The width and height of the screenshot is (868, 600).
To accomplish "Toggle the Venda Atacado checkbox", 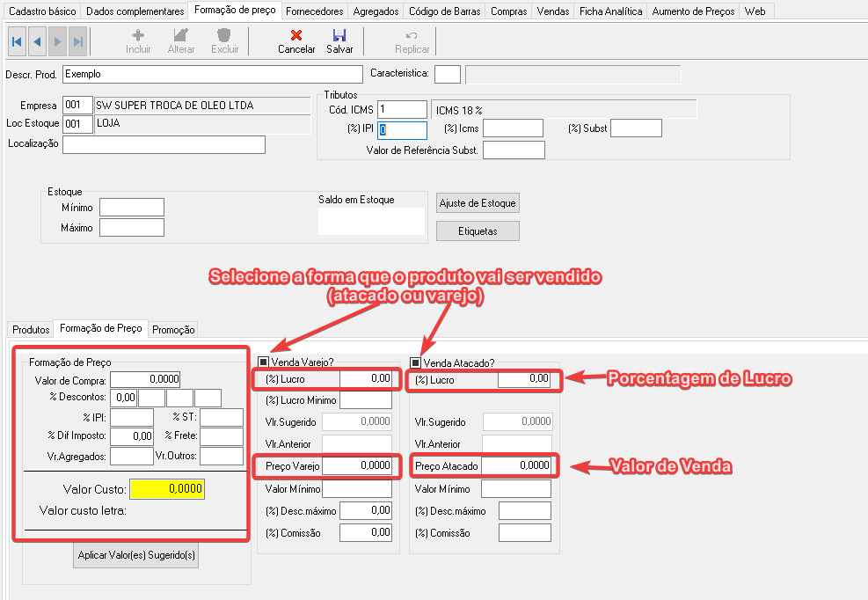I will point(416,362).
